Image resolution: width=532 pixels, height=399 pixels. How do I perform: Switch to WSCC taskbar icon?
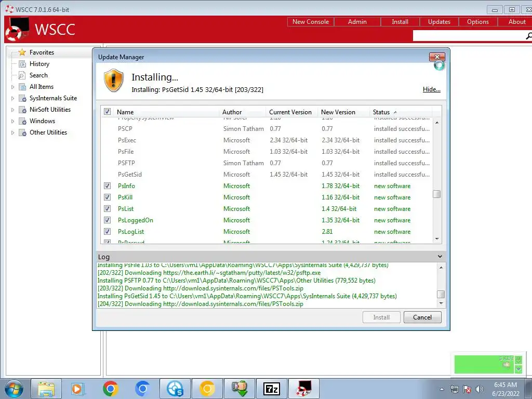pyautogui.click(x=304, y=389)
